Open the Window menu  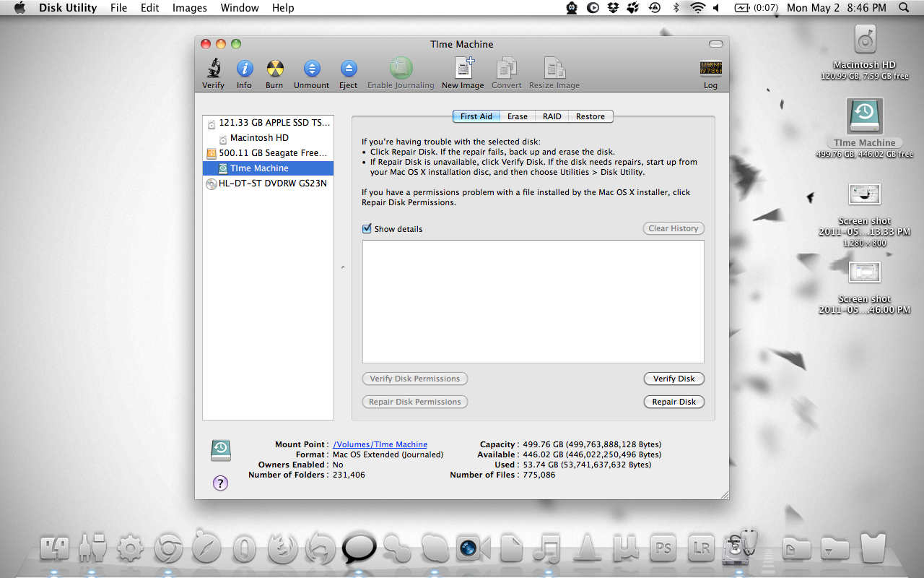[x=240, y=8]
